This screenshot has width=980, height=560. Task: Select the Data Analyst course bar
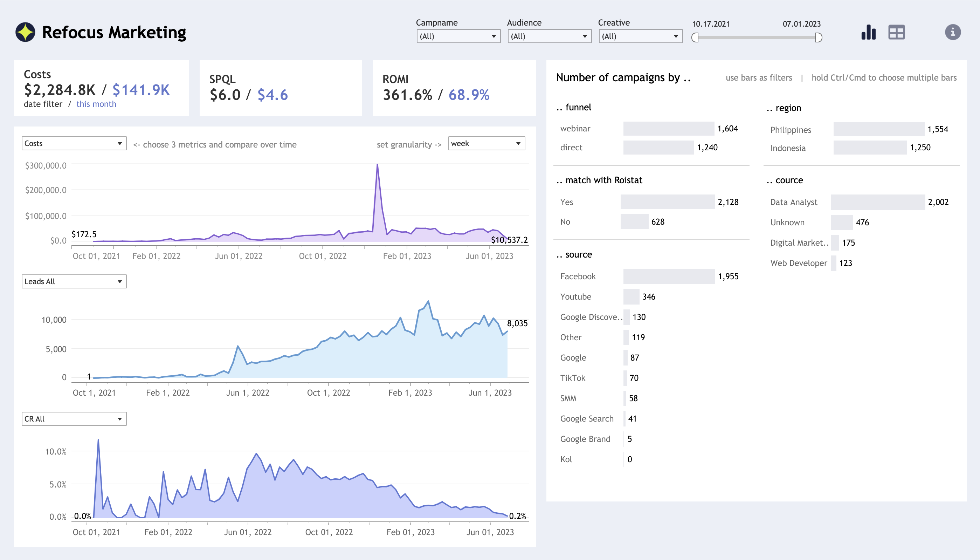[x=877, y=202]
